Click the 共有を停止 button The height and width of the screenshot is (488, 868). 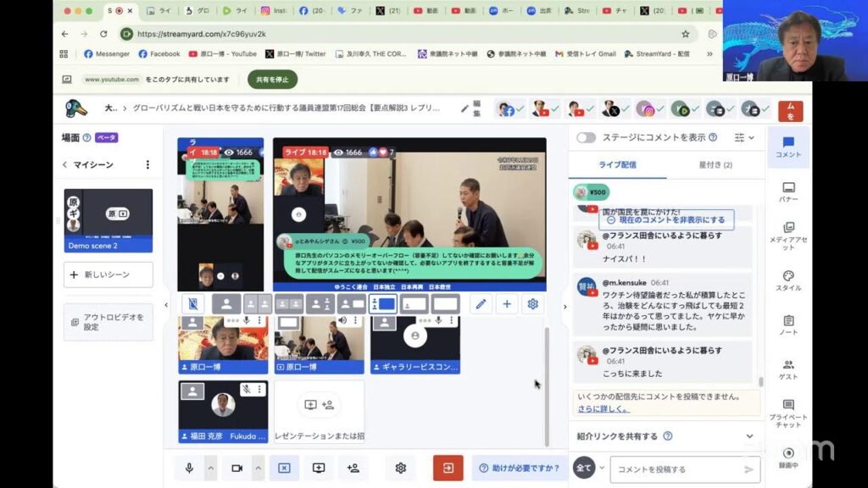tap(272, 79)
